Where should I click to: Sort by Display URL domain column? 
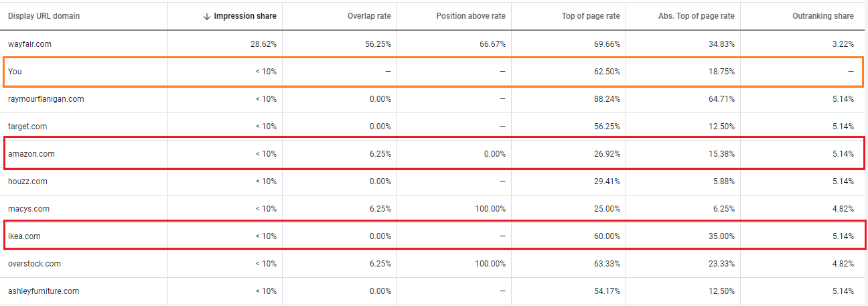click(44, 16)
